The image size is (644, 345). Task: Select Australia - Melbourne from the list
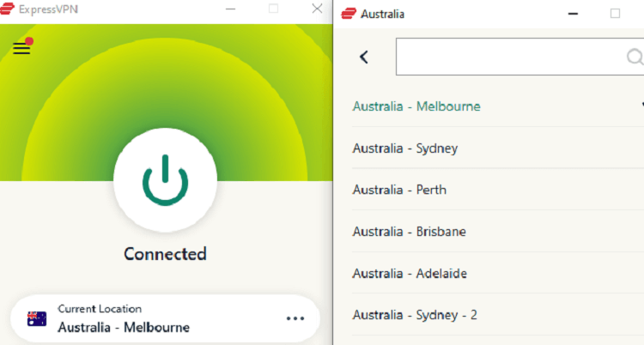[x=498, y=106]
